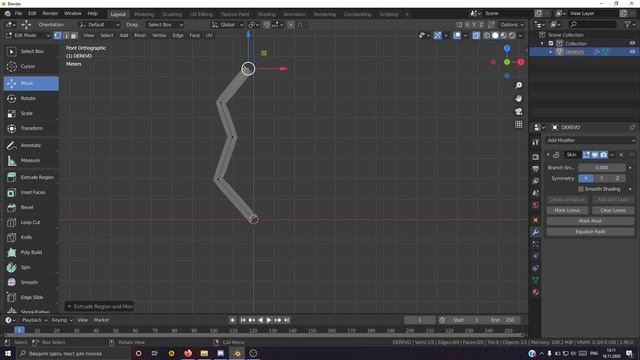Image resolution: width=640 pixels, height=360 pixels.
Task: Activate the Rotate tool
Action: point(31,98)
